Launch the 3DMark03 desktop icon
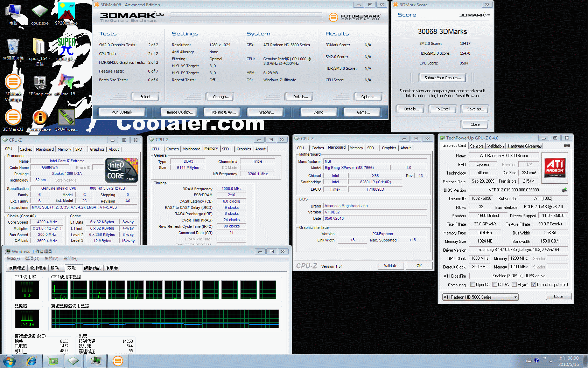Viewport: 588px width, 368px height. tap(13, 120)
